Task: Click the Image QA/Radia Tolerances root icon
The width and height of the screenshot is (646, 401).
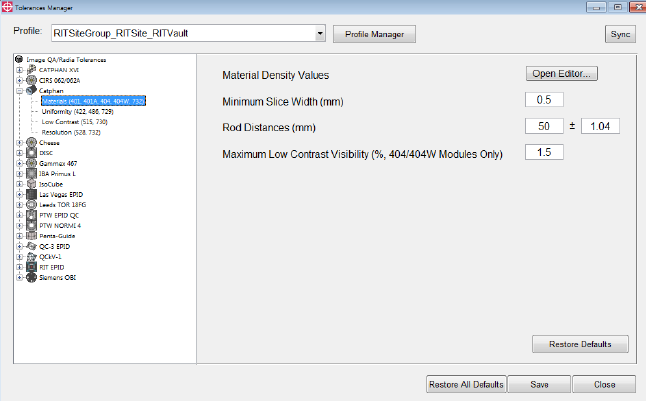Action: click(x=22, y=59)
